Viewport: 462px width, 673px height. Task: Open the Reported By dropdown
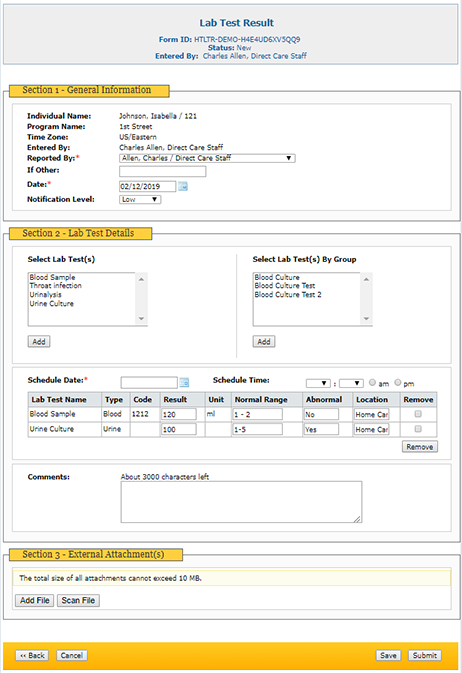[x=207, y=158]
